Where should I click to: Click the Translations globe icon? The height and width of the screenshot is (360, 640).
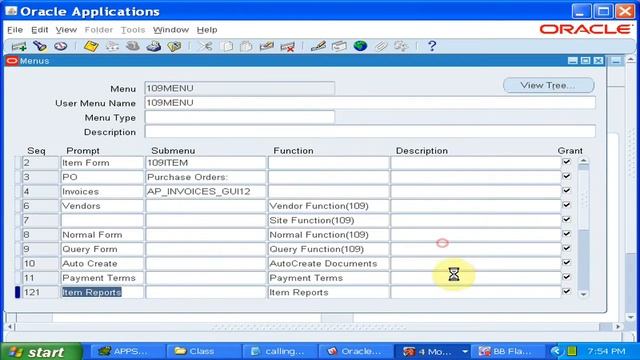click(x=360, y=46)
